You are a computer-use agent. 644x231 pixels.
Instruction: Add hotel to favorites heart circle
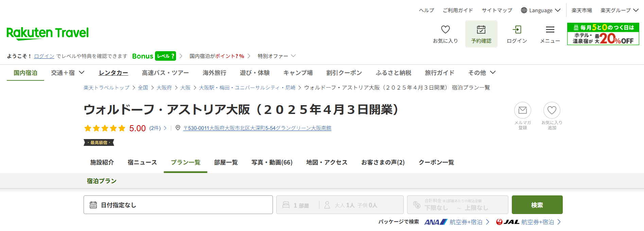(x=552, y=111)
